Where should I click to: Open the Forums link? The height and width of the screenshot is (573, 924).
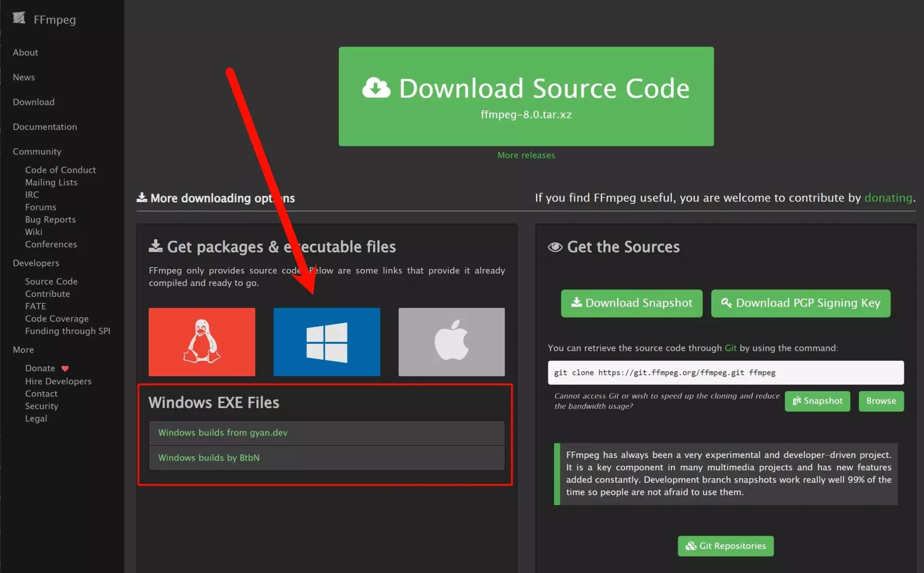coord(40,207)
